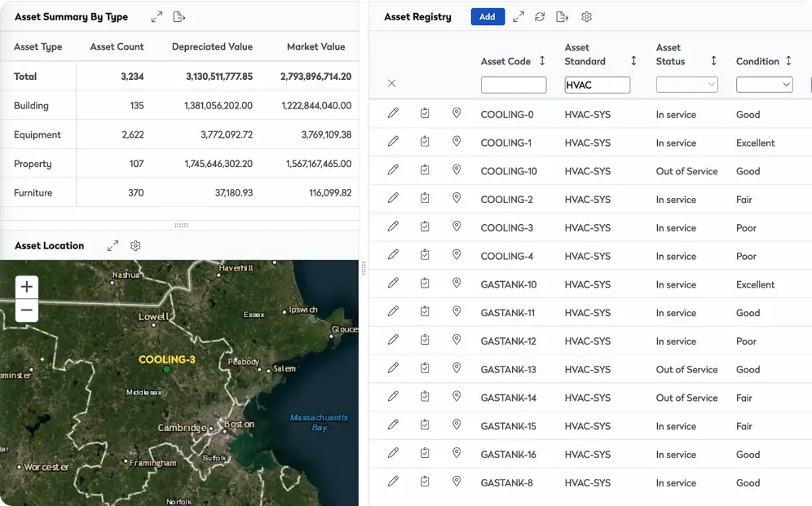Sort by the Asset Standard column
Viewport: 812px width, 506px height.
[633, 61]
